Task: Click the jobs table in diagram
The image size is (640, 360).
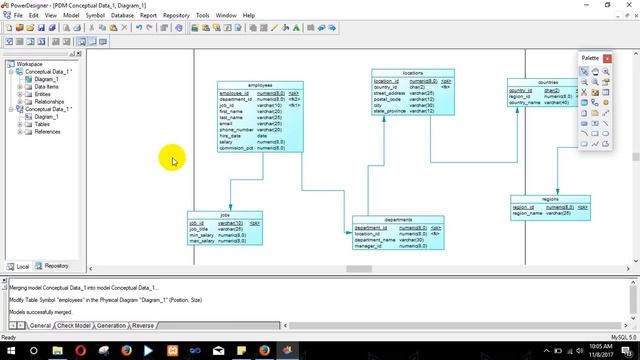Action: [x=225, y=228]
